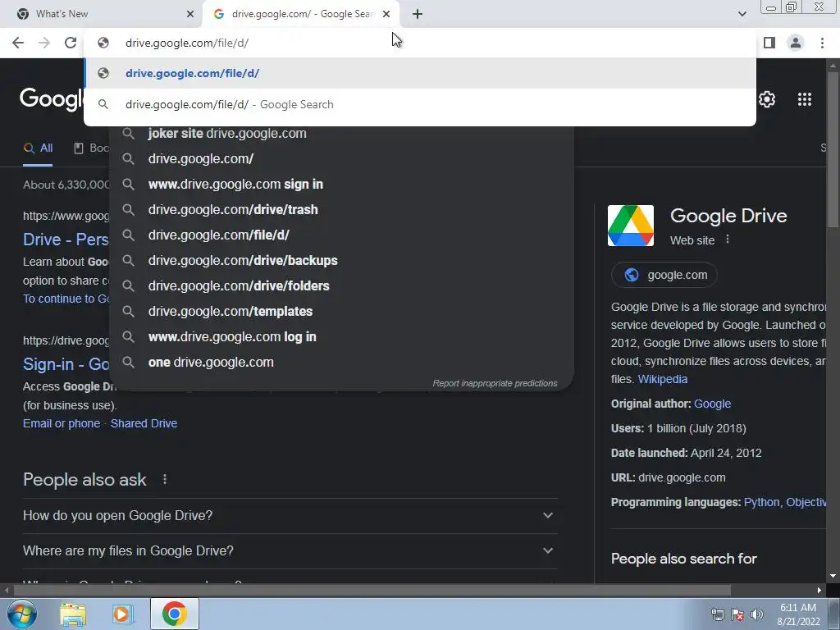Expand 'Where are my files in Google Drive?'
This screenshot has width=840, height=630.
click(x=290, y=550)
